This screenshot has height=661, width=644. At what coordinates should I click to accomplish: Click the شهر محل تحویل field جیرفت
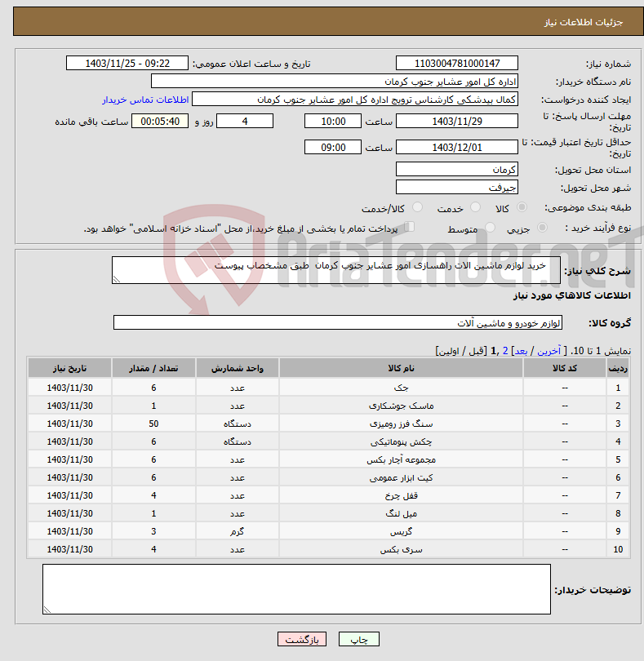click(457, 187)
